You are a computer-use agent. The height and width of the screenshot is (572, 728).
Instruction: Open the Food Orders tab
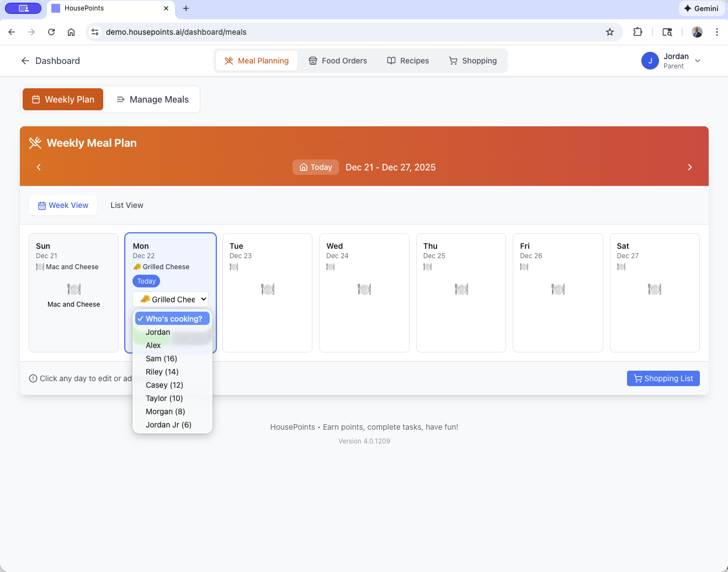point(338,61)
